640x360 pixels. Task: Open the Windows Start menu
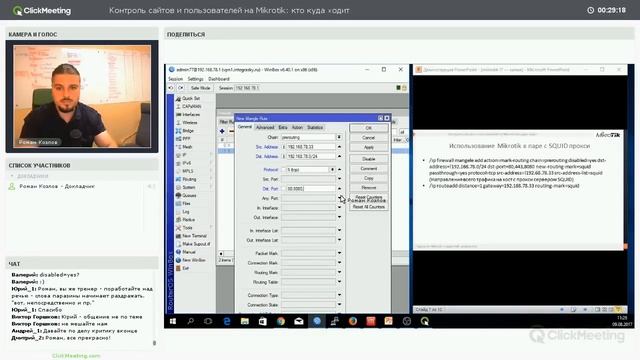click(x=173, y=322)
